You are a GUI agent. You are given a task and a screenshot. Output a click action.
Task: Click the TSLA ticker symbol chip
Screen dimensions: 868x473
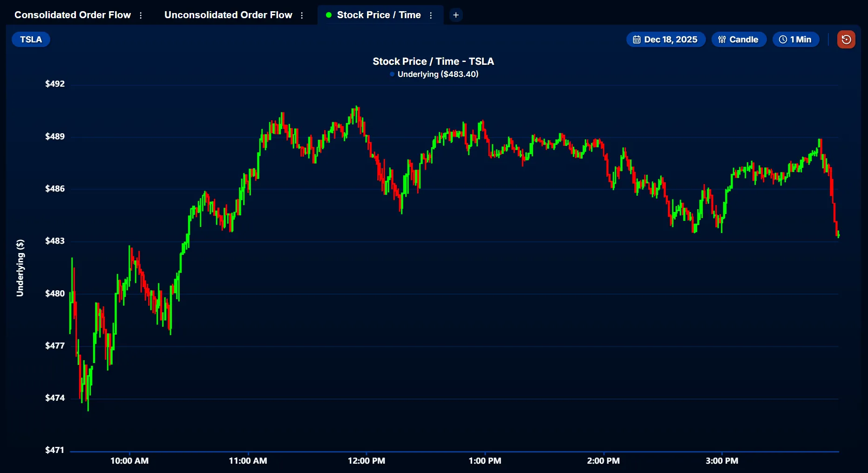31,40
